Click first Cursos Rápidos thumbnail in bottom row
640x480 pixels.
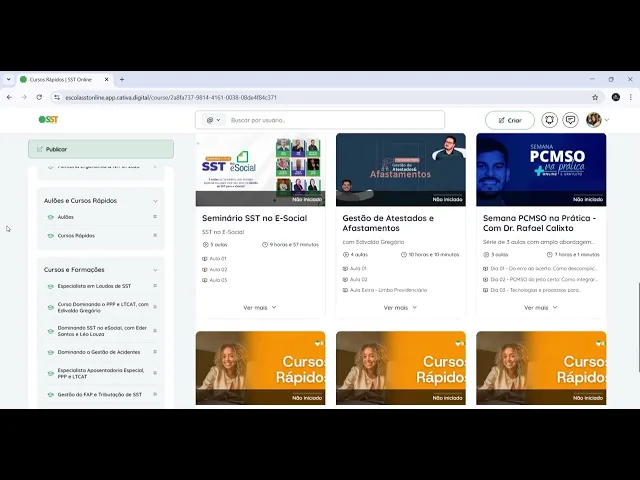click(x=260, y=368)
